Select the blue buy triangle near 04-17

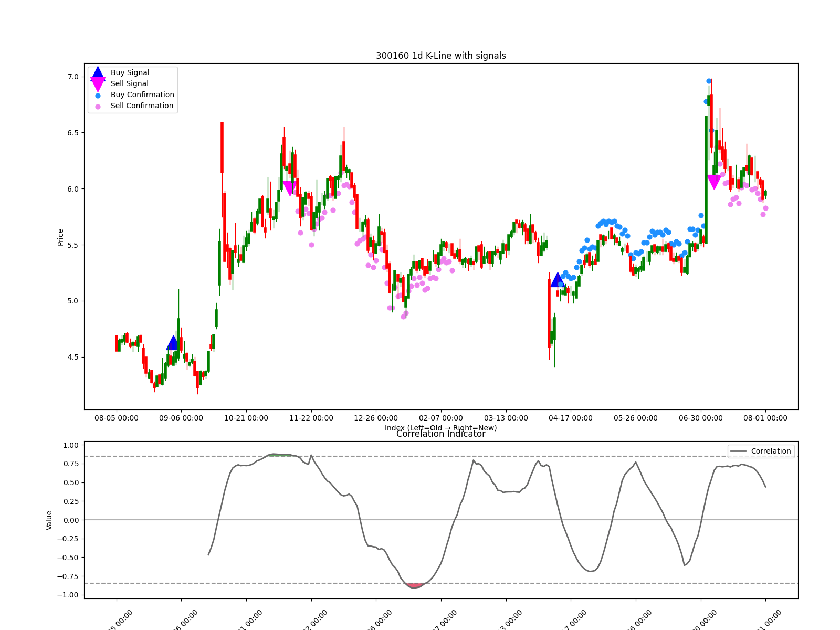[558, 280]
